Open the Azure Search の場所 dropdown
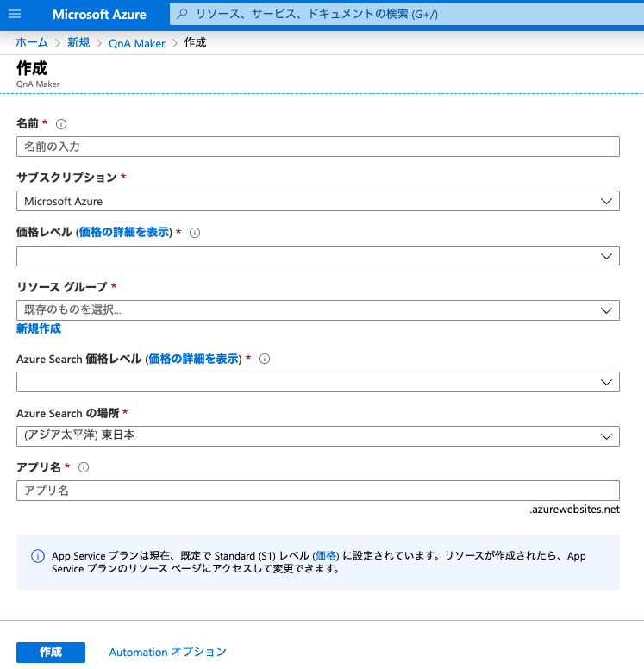Screen dimensions: 644x669 [318, 436]
